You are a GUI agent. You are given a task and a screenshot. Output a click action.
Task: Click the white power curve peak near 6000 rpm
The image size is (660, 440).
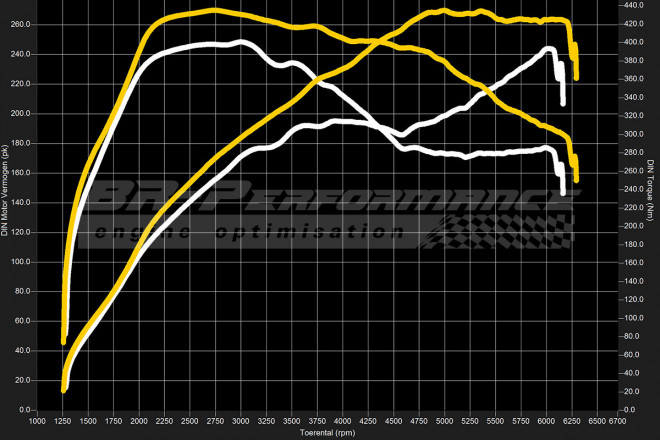click(549, 49)
